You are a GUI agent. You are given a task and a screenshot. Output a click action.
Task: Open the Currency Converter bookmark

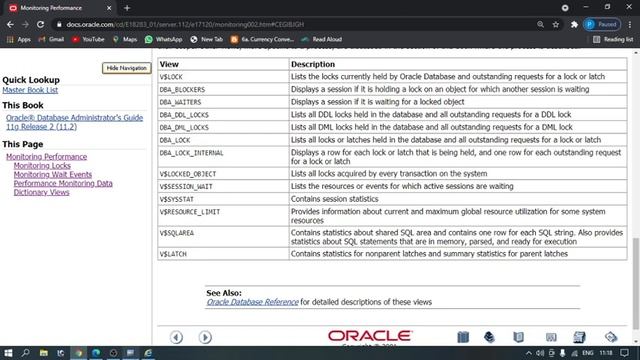pos(262,40)
